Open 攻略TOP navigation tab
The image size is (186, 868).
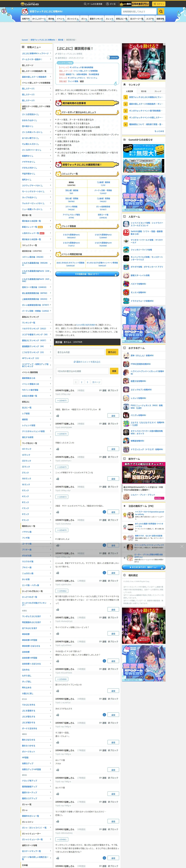(x=26, y=19)
